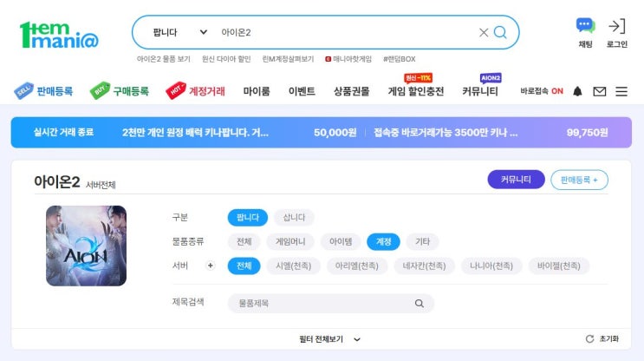Viewport: 644px width, 361px height.
Task: Open 원신 다이아 할인 link
Action: (x=226, y=59)
